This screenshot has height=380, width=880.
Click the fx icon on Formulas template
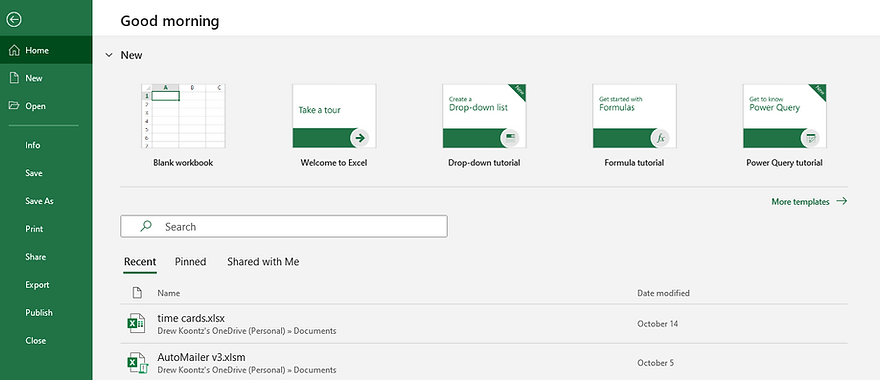click(661, 138)
